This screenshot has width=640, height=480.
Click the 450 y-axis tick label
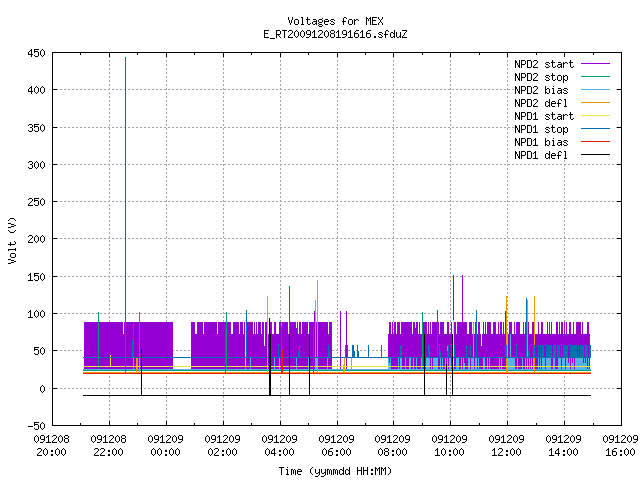pos(36,53)
